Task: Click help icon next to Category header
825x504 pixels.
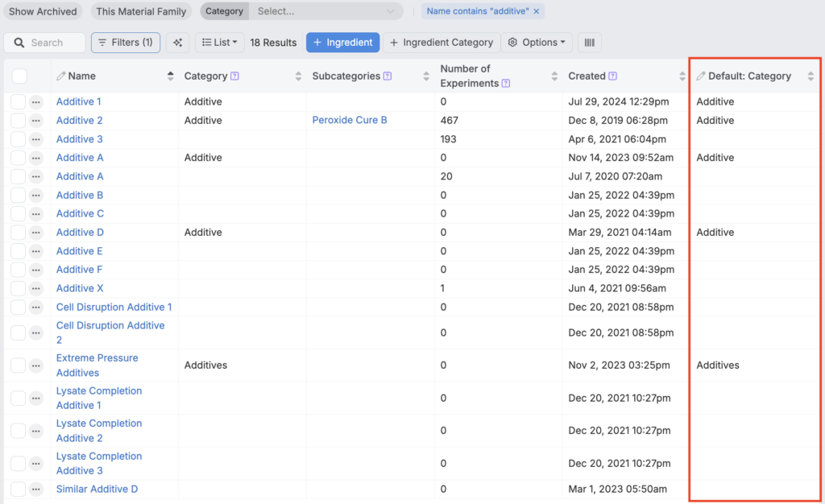Action: pos(234,76)
